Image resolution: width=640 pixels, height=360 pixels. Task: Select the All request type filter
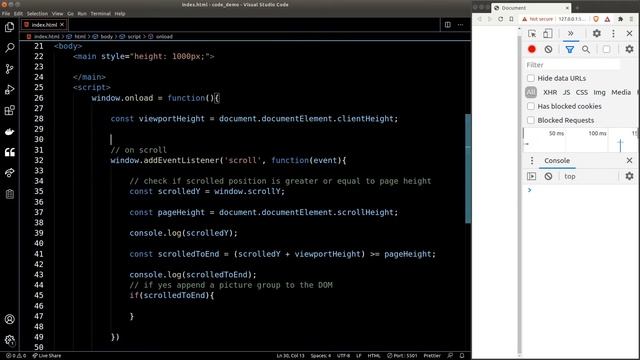531,92
